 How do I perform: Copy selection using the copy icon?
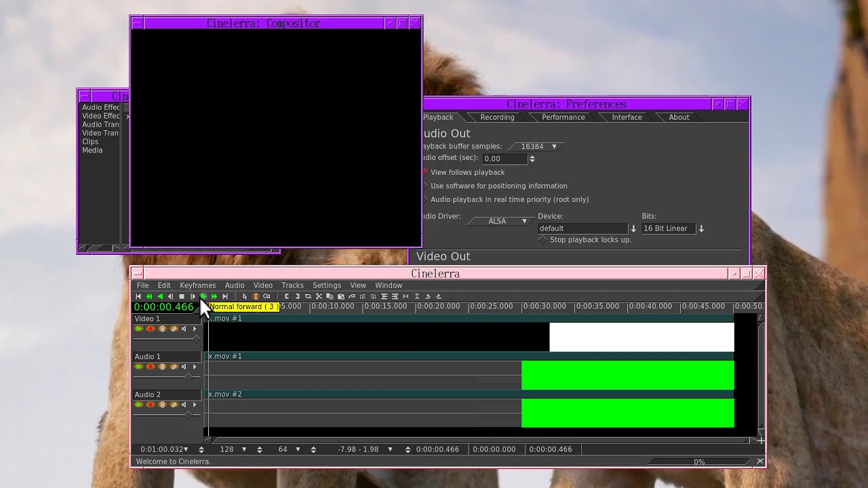click(x=330, y=296)
